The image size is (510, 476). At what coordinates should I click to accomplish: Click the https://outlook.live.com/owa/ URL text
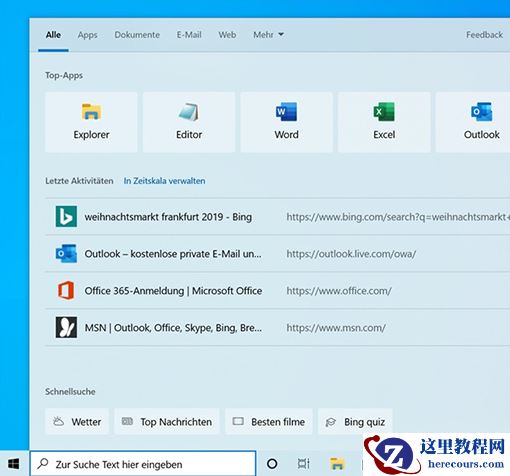(x=351, y=254)
